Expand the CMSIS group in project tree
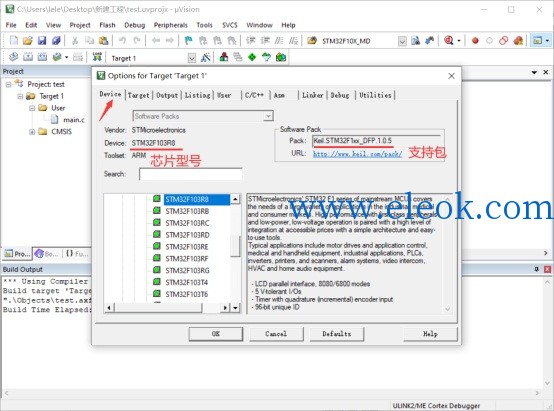 tap(32, 131)
